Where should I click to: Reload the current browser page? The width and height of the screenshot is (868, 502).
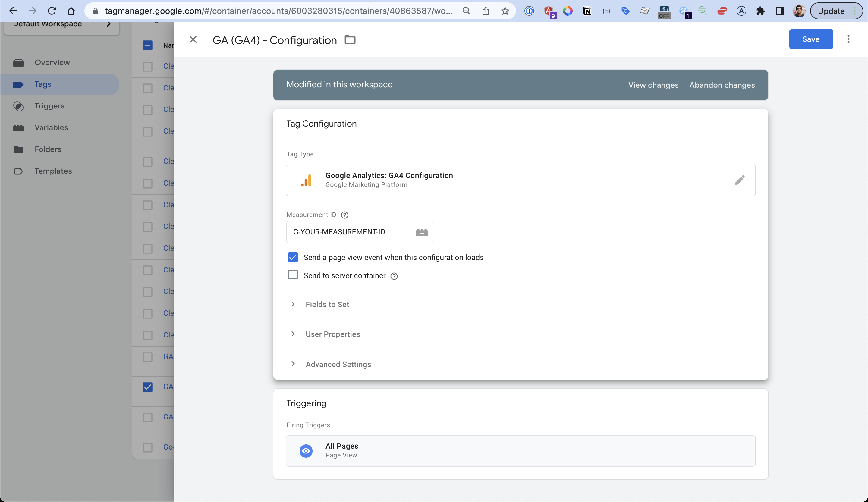(x=52, y=11)
